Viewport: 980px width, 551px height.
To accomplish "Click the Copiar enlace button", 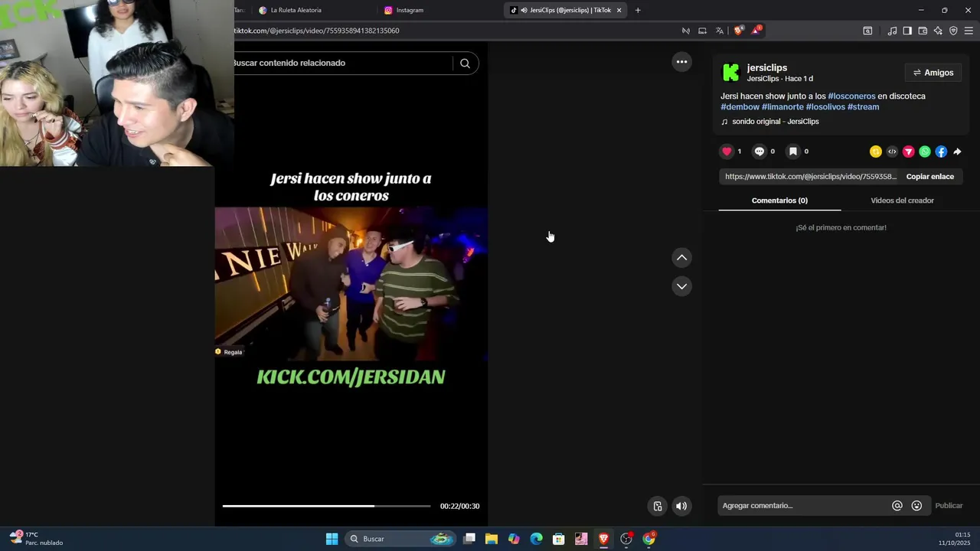I will [930, 177].
